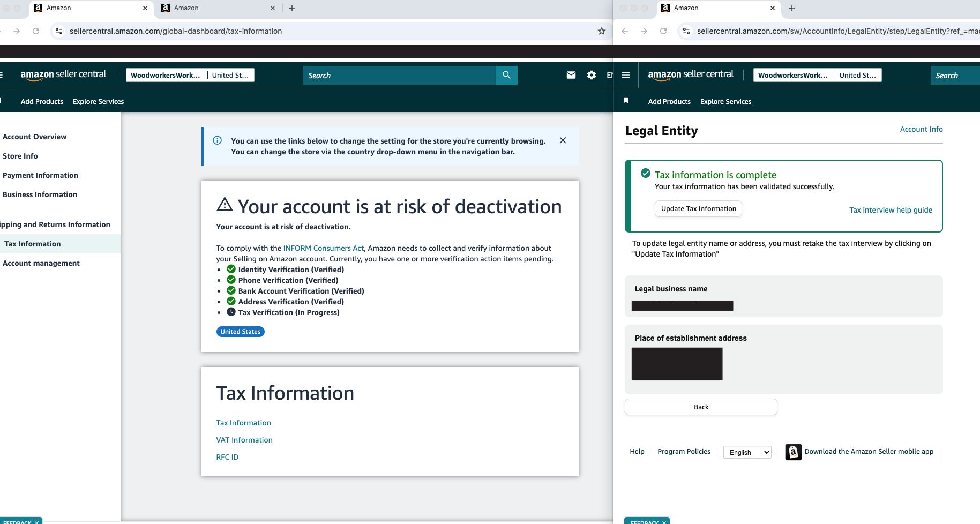Select Store Info in the sidebar
This screenshot has width=980, height=524.
pos(20,156)
